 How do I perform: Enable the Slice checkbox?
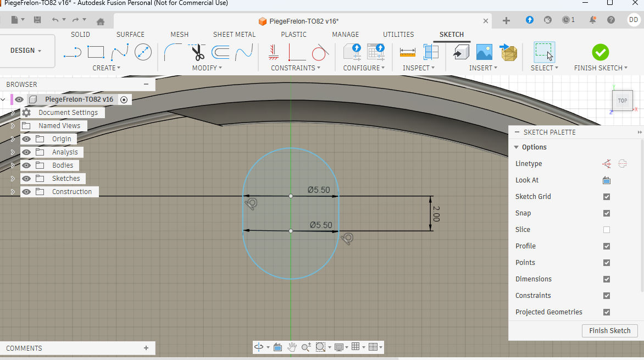click(x=607, y=230)
